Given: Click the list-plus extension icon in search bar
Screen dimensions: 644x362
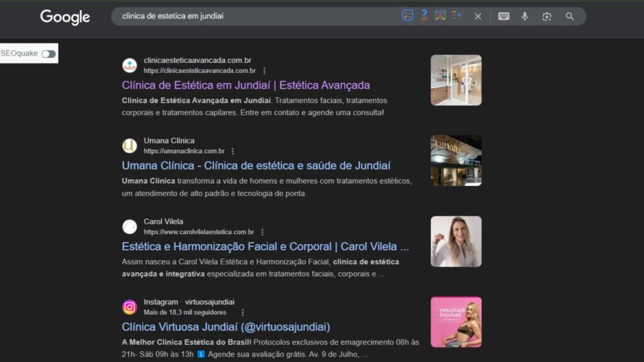Looking at the screenshot, I should 457,16.
